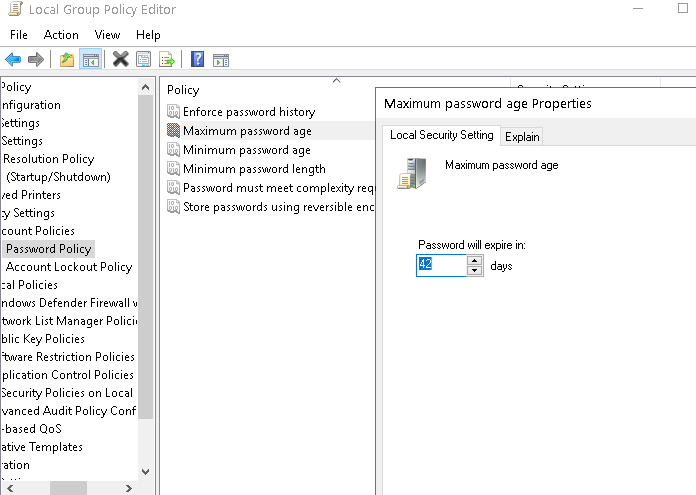The image size is (696, 495).
Task: Open the Help menu
Action: pyautogui.click(x=148, y=35)
